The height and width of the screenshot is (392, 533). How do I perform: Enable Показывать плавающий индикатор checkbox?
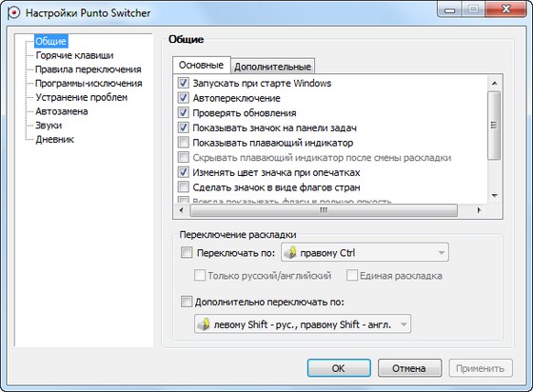click(183, 142)
